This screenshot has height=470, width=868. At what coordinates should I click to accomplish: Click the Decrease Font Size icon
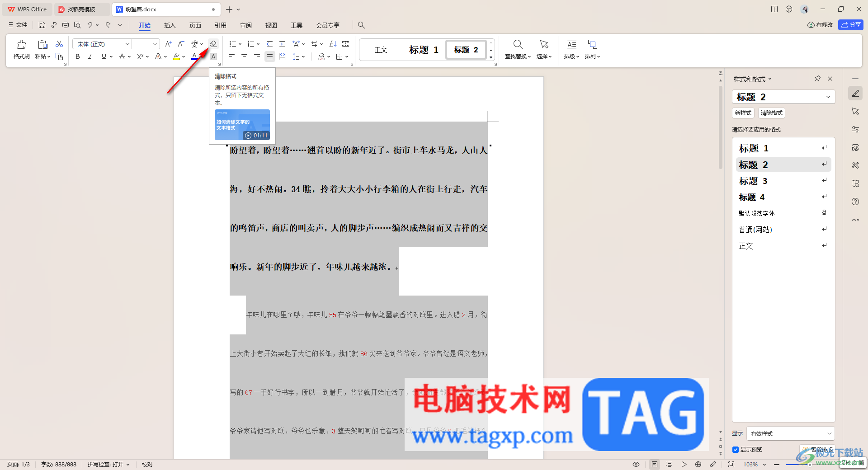181,44
